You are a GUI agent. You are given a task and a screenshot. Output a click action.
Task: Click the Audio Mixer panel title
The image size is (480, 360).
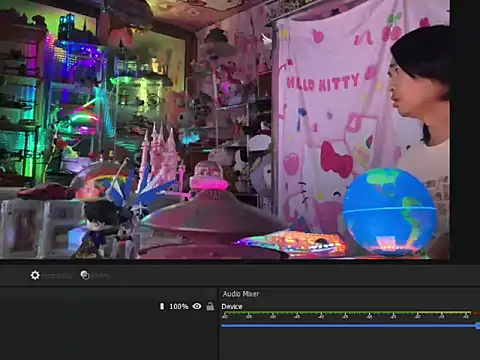coord(241,294)
